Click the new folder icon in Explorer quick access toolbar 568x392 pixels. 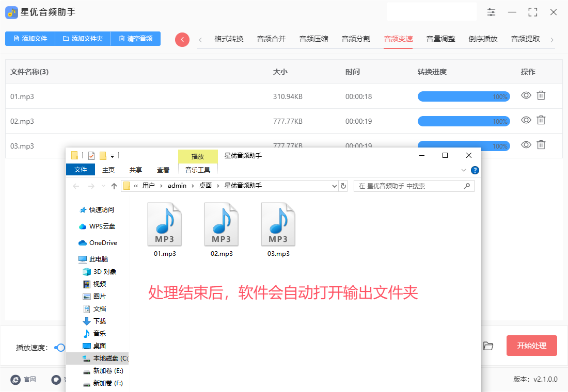click(103, 156)
